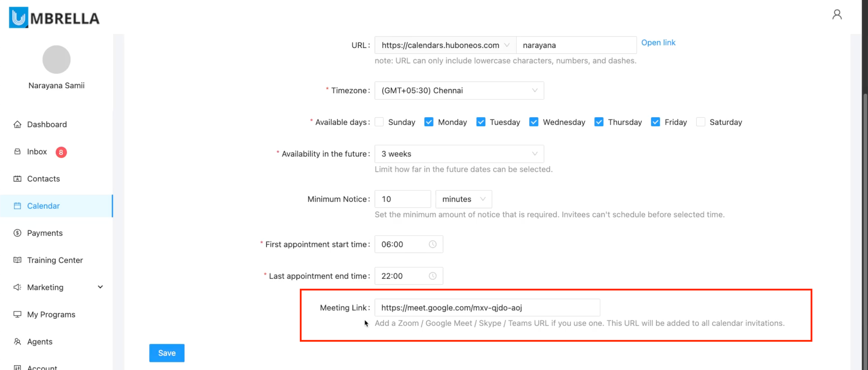
Task: Click the Open link hyperlink
Action: click(658, 43)
